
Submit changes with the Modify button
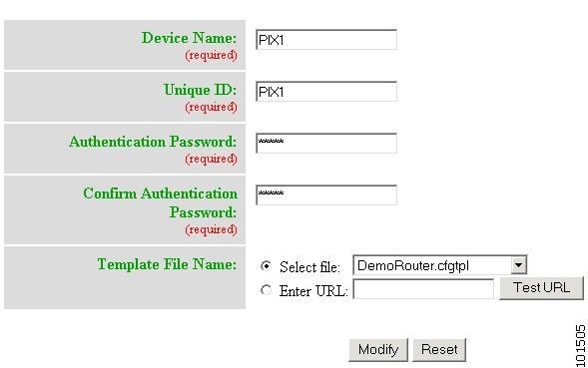click(378, 350)
